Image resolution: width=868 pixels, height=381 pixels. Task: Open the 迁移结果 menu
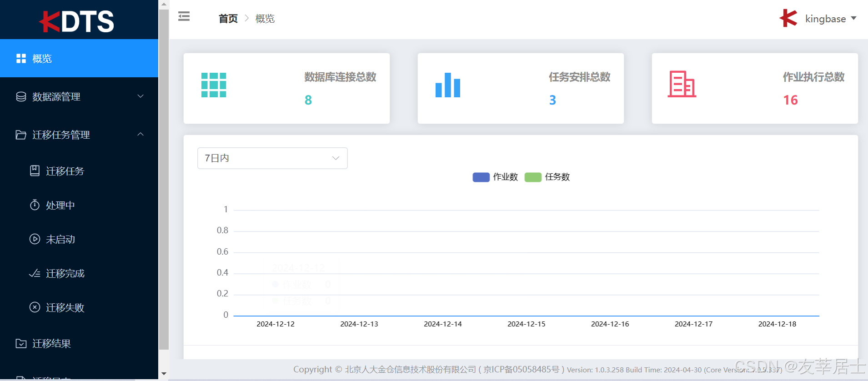tap(79, 343)
